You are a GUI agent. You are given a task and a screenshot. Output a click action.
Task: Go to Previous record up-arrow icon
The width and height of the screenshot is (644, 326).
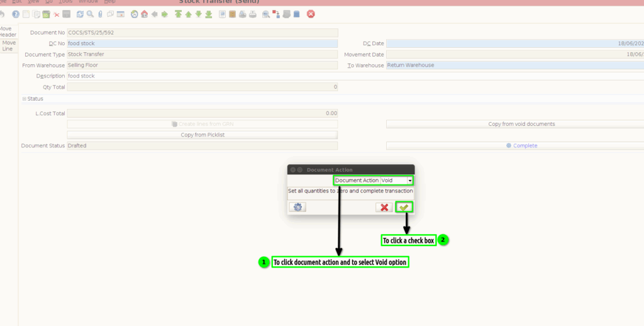[188, 14]
